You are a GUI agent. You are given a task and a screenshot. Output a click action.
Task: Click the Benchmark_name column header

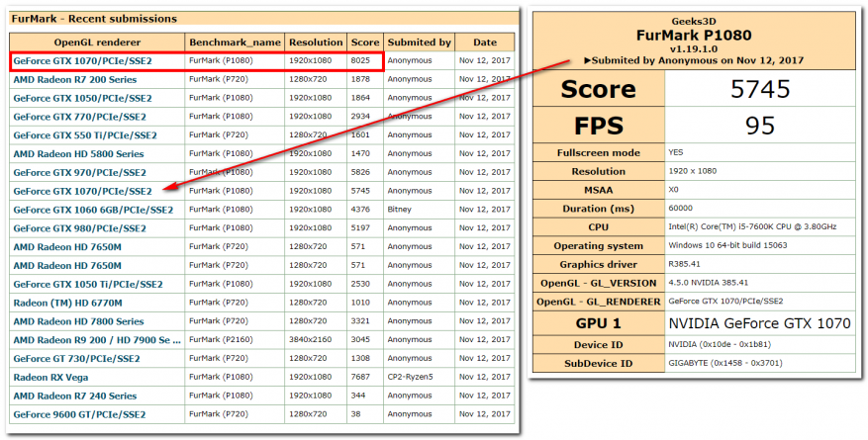tap(235, 43)
